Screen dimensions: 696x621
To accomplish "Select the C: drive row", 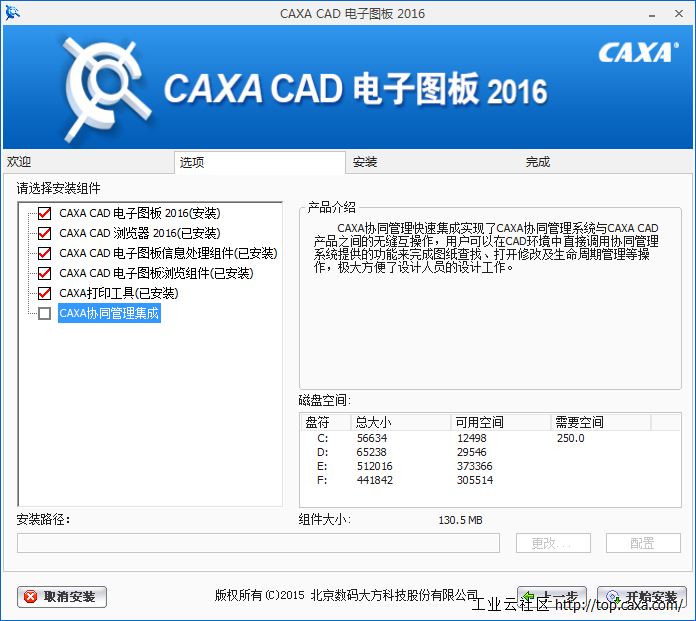I will click(x=490, y=438).
